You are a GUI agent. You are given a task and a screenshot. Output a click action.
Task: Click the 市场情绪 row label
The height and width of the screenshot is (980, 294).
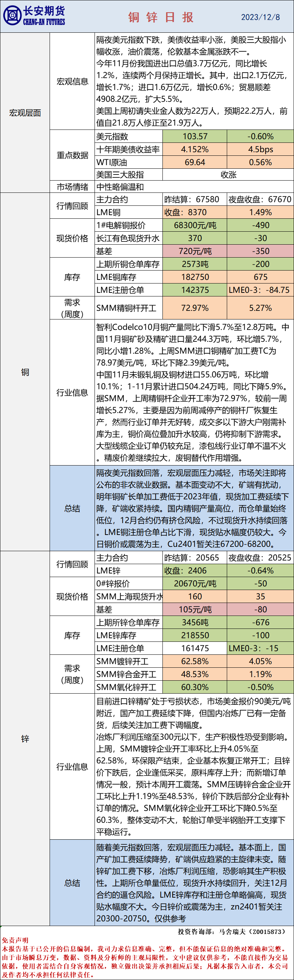tap(72, 187)
